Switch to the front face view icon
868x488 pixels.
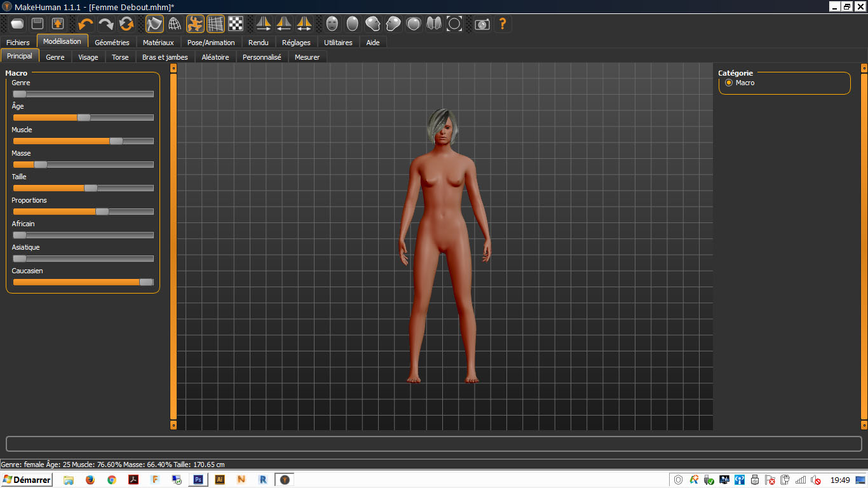[x=332, y=24]
